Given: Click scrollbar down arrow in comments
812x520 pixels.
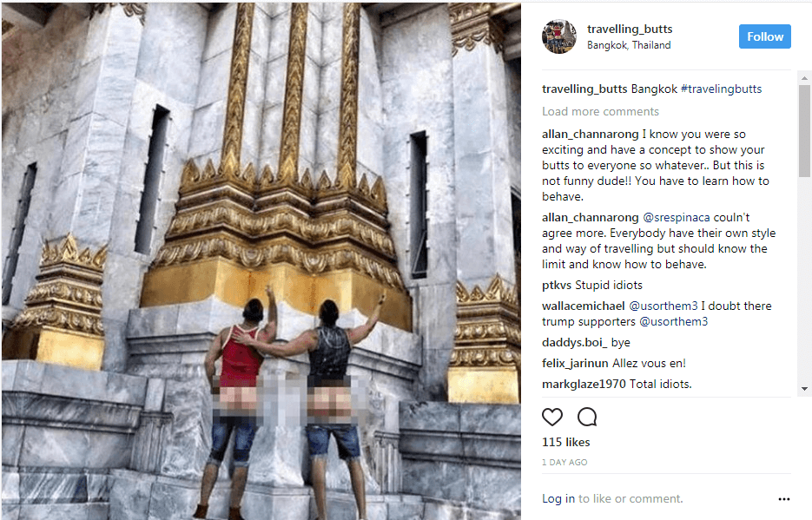Looking at the screenshot, I should [804, 389].
